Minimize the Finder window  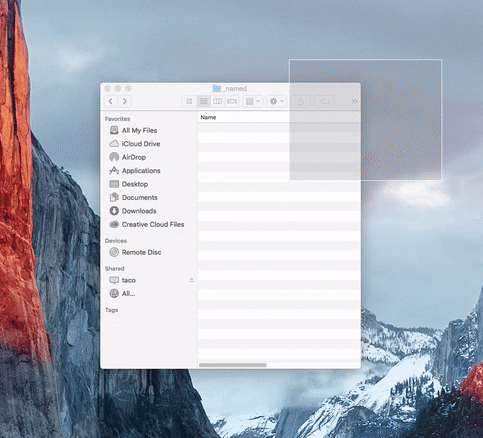118,88
